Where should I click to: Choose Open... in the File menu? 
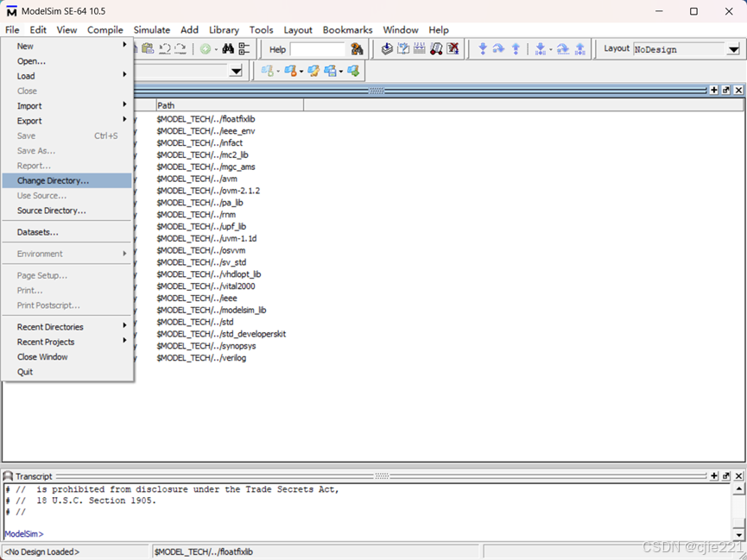[66, 61]
